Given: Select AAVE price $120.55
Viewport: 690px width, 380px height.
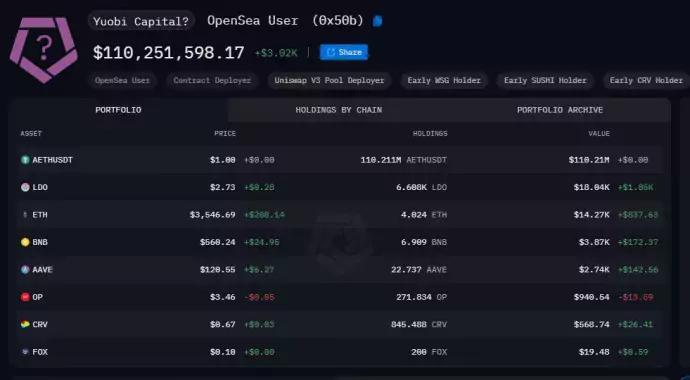Looking at the screenshot, I should (217, 270).
